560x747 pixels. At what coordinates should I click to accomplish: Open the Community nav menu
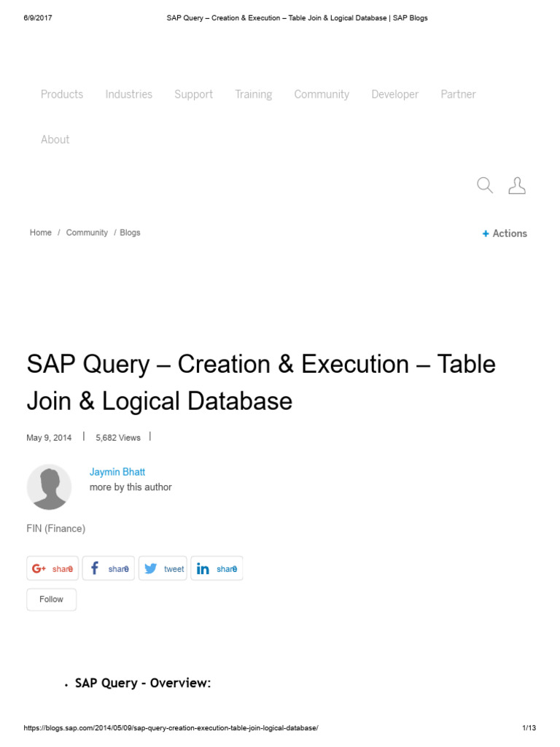pyautogui.click(x=322, y=94)
